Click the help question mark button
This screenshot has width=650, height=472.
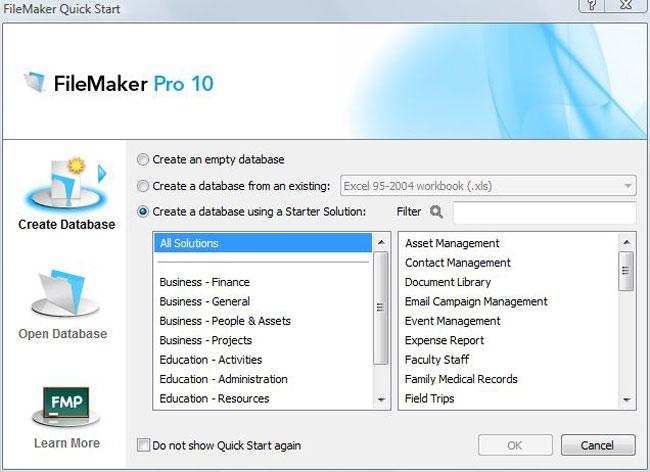click(593, 6)
